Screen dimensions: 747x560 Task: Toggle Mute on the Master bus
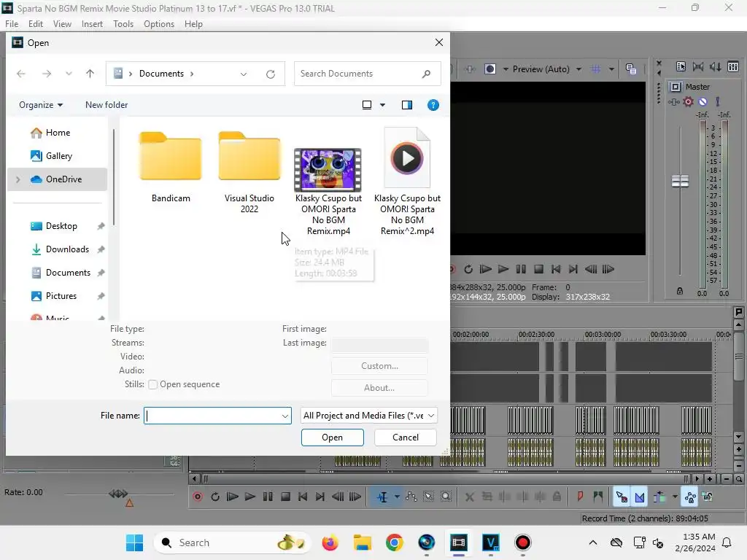pyautogui.click(x=703, y=101)
